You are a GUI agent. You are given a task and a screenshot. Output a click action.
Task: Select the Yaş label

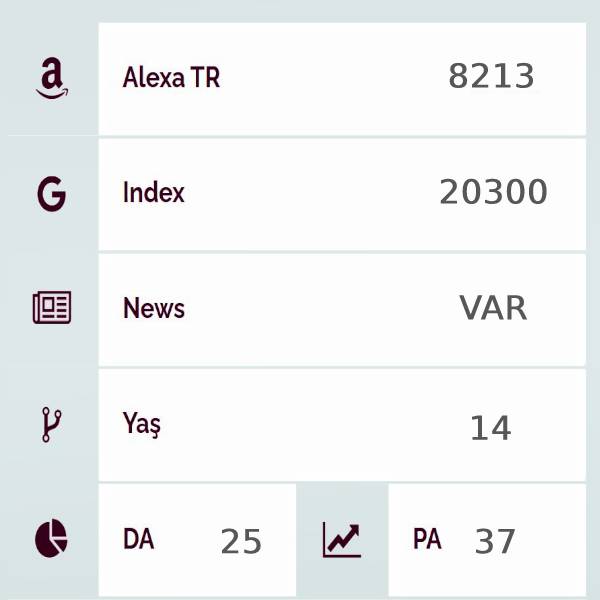pyautogui.click(x=142, y=424)
